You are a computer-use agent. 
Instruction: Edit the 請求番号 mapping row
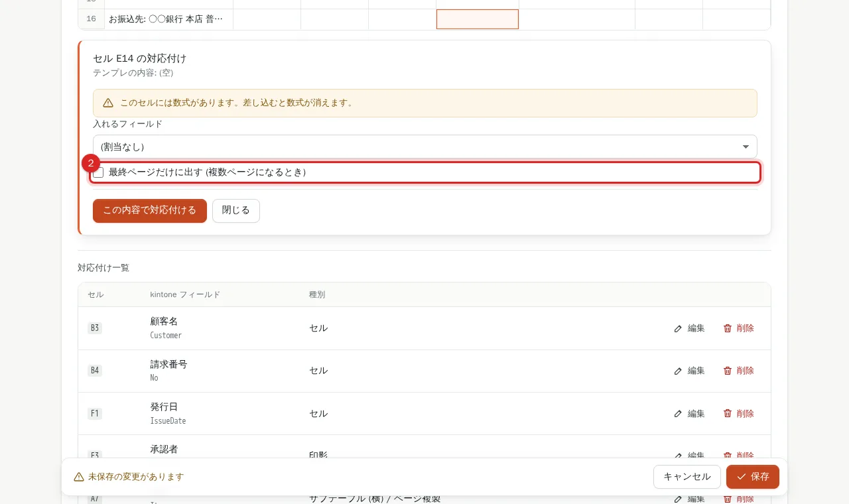pos(689,371)
